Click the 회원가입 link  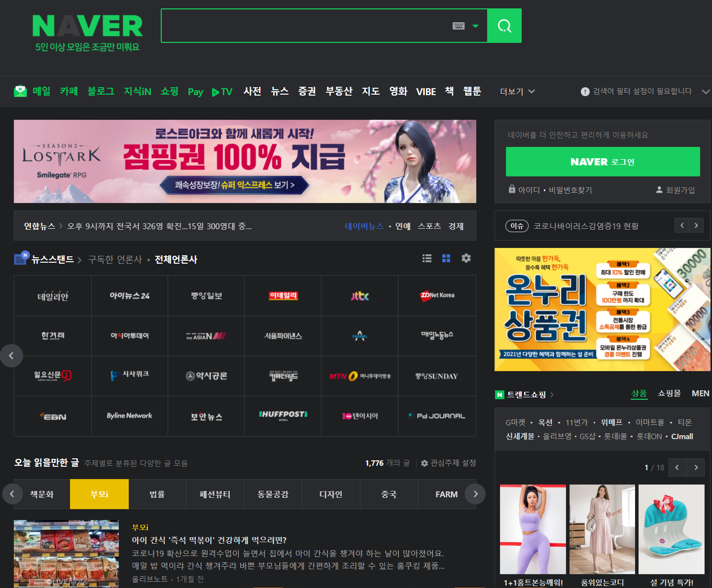click(x=680, y=190)
